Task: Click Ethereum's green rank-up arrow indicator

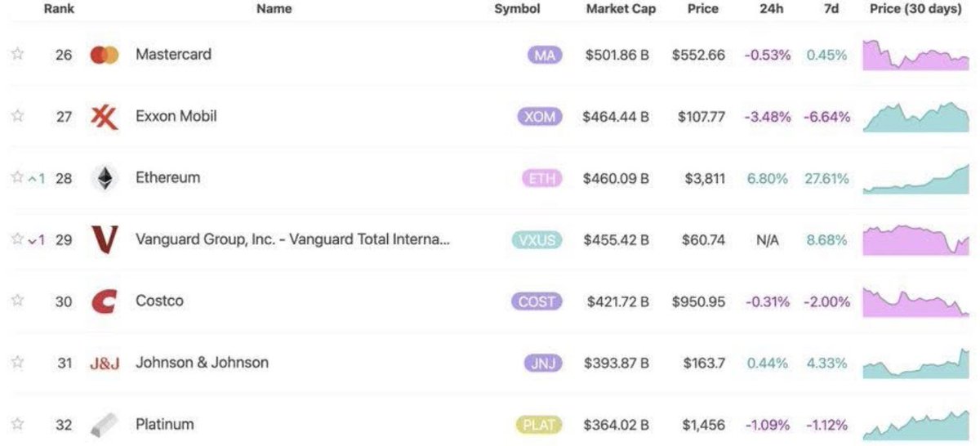Action: click(x=37, y=178)
